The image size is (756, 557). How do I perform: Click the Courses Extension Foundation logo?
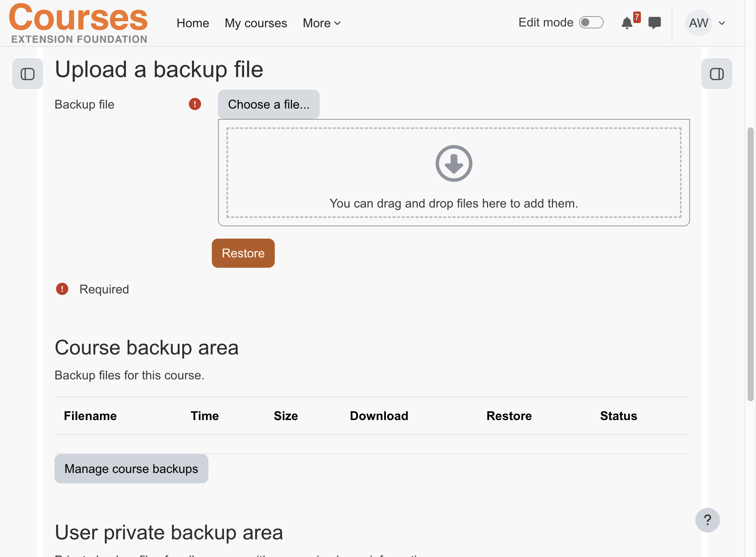point(78,23)
